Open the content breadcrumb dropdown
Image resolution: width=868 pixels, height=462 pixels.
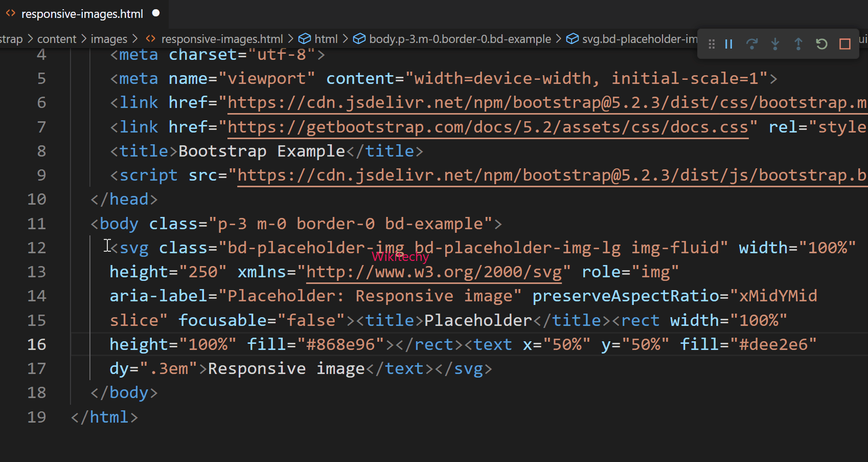coord(56,38)
